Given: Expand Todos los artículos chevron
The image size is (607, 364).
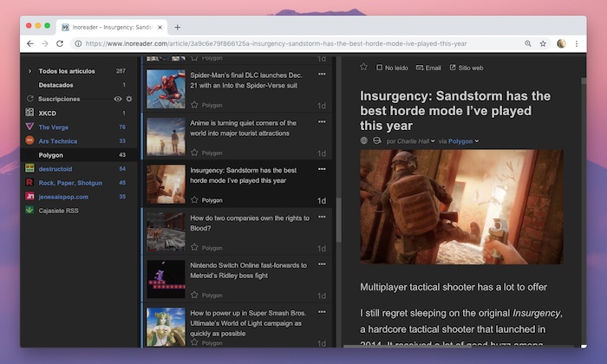Looking at the screenshot, I should point(29,71).
